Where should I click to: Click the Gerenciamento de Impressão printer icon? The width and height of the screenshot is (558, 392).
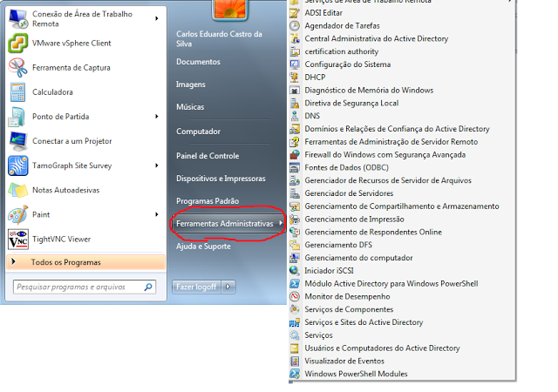tap(295, 220)
